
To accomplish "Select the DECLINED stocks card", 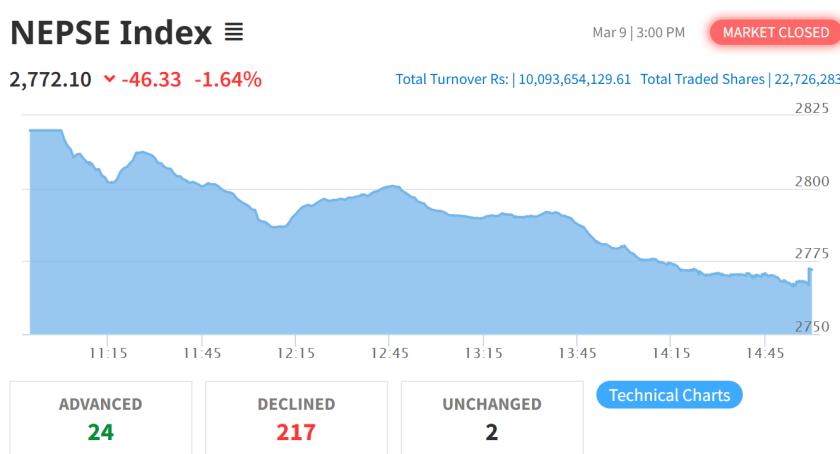I will click(296, 417).
